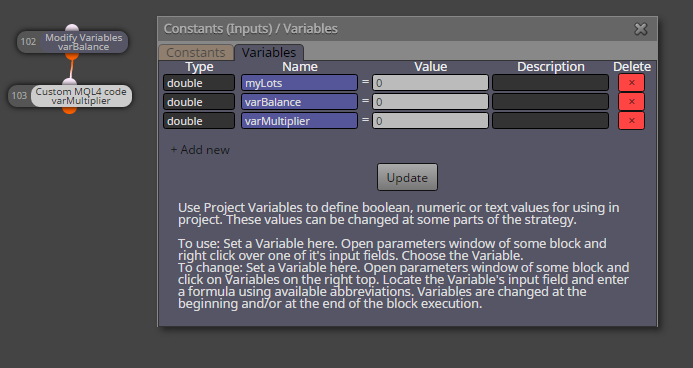The height and width of the screenshot is (368, 693).
Task: Delete the myLots variable row
Action: [631, 83]
